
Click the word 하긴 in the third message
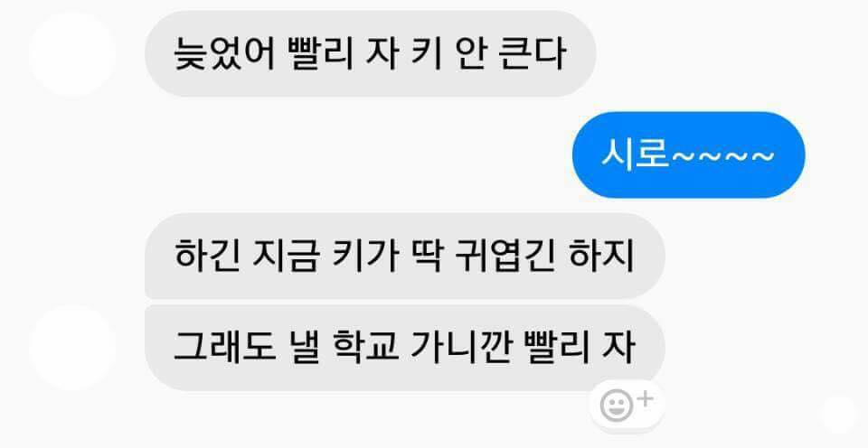click(x=207, y=257)
